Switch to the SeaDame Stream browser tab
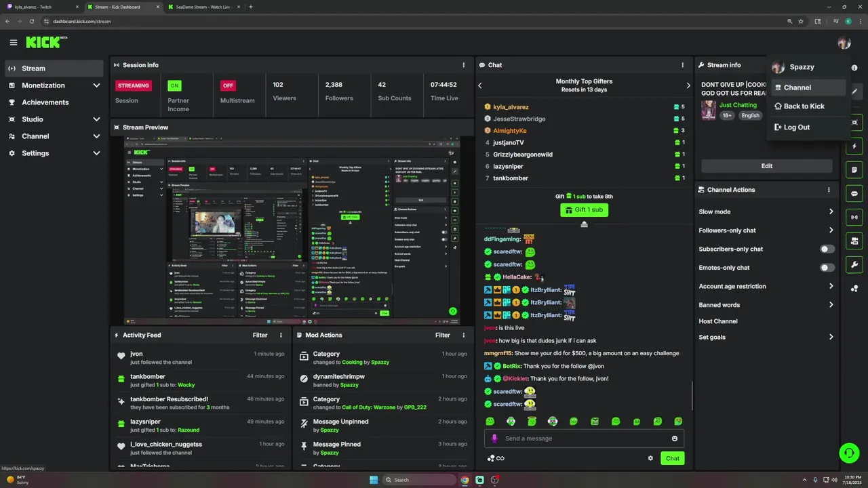868x488 pixels. tap(202, 7)
